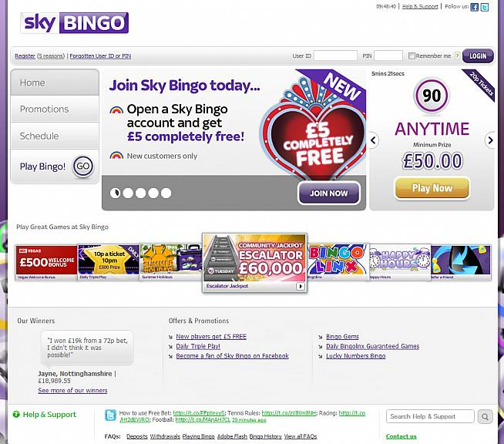Open the Twitter follow icon
The height and width of the screenshot is (444, 504).
click(x=485, y=7)
